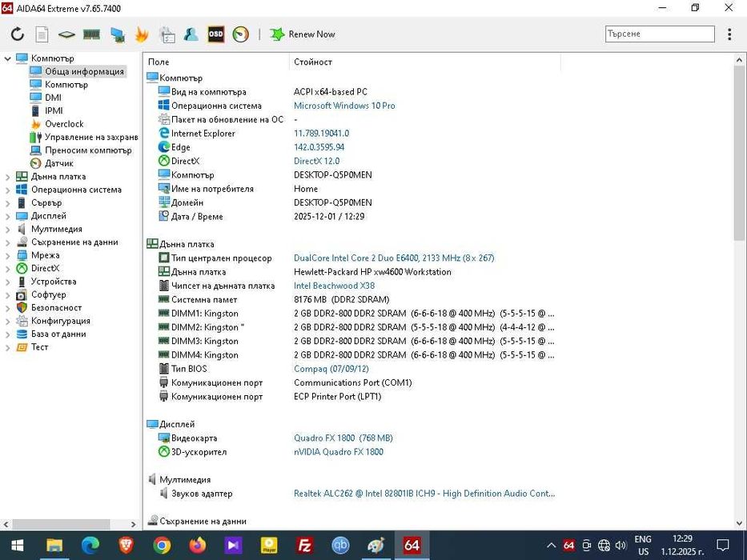Open the CPU chip toolbar icon
The width and height of the screenshot is (747, 560).
[x=66, y=34]
